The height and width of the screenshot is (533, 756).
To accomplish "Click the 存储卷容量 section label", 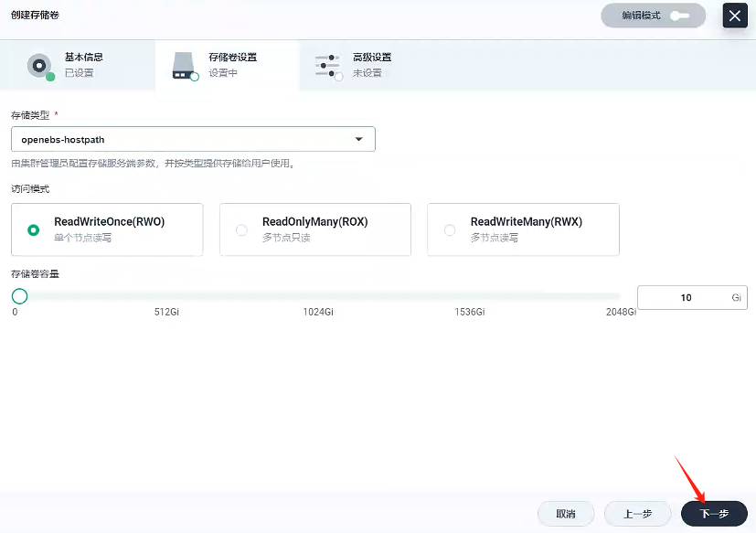I will tap(35, 274).
